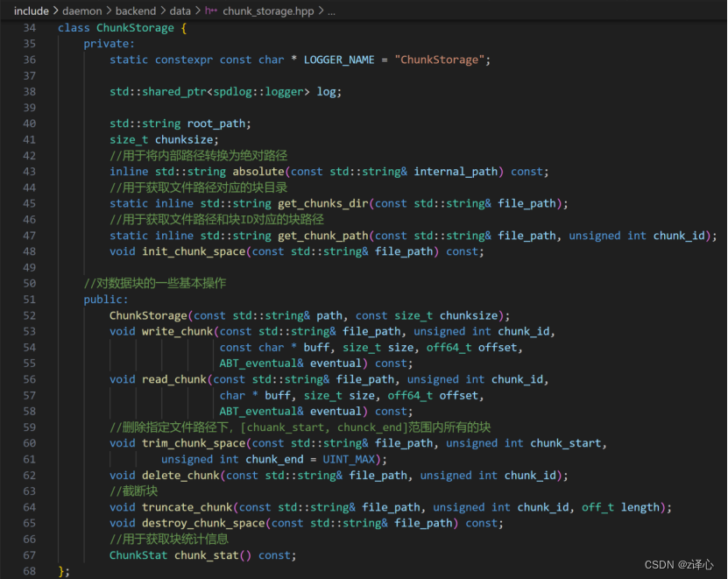Click line number 34 in the gutter
Image resolution: width=728 pixels, height=579 pixels.
[29, 28]
